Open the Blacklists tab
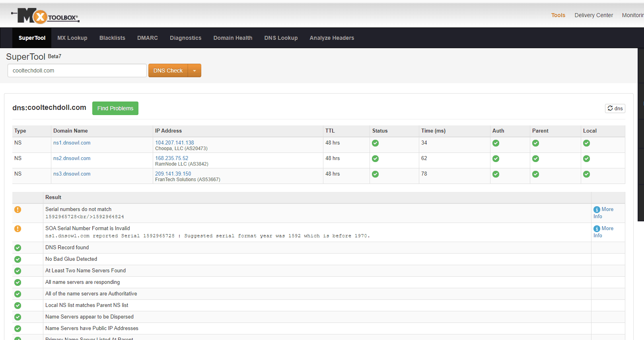Image resolution: width=644 pixels, height=340 pixels. (x=112, y=38)
